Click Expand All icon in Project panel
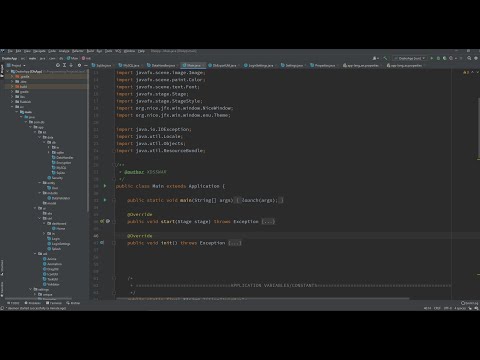 coord(64,65)
